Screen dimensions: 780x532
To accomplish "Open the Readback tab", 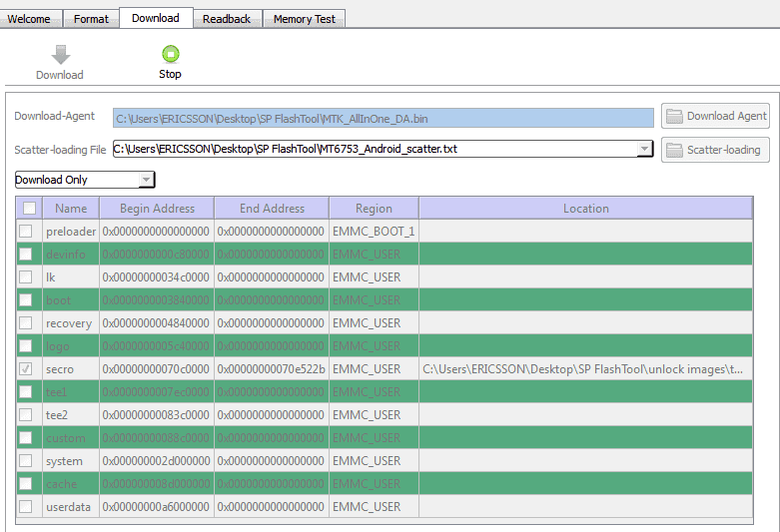I will pos(227,19).
